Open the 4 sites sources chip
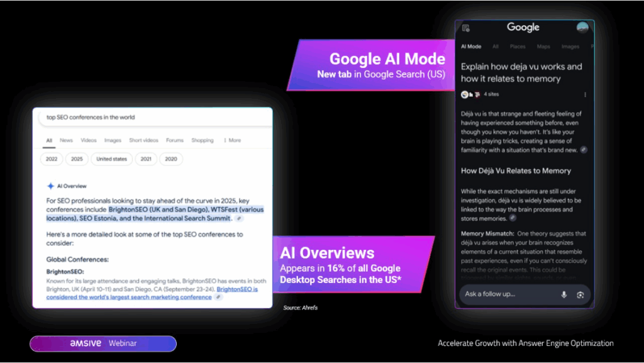This screenshot has height=363, width=644. tap(480, 94)
